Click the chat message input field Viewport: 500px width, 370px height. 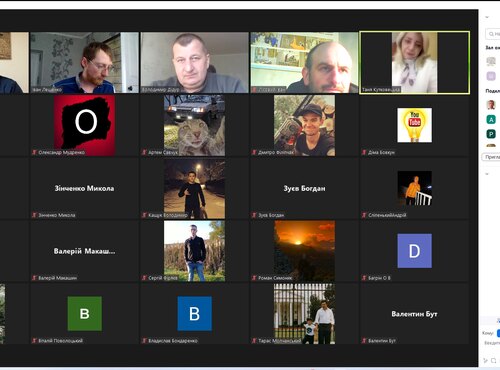[x=492, y=343]
